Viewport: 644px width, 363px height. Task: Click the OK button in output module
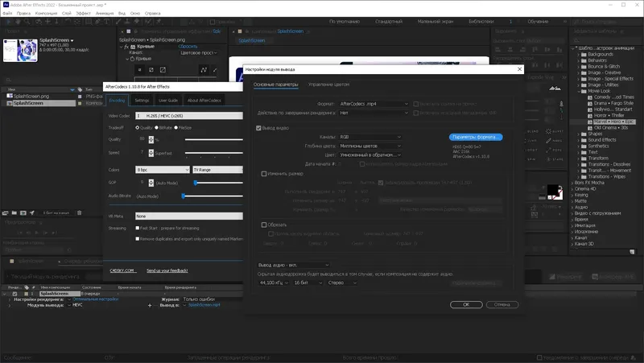click(466, 305)
